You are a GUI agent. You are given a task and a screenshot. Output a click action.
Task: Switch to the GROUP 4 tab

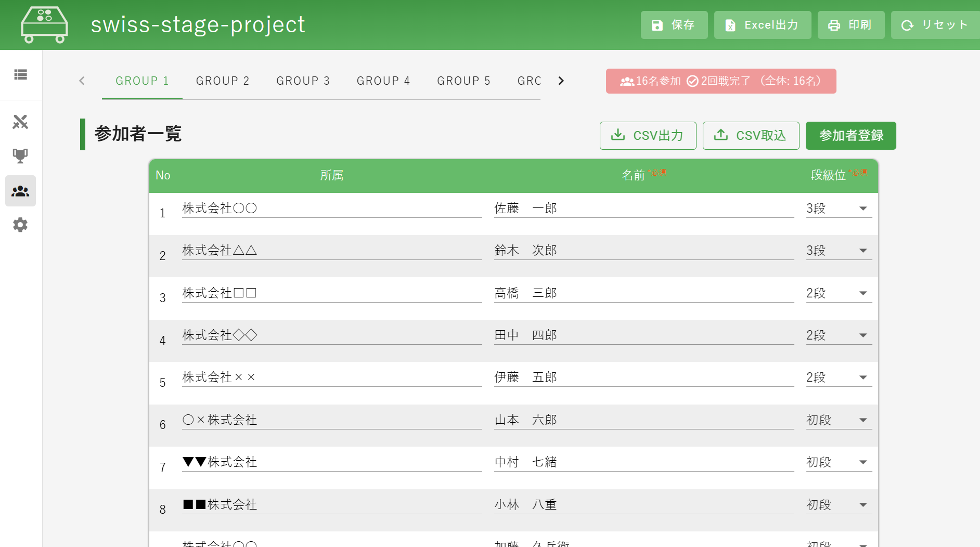(x=383, y=81)
